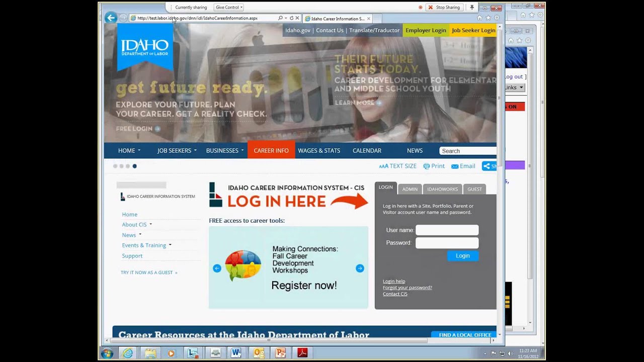The width and height of the screenshot is (644, 362).
Task: Switch to the LOGIN tab
Action: pyautogui.click(x=386, y=188)
